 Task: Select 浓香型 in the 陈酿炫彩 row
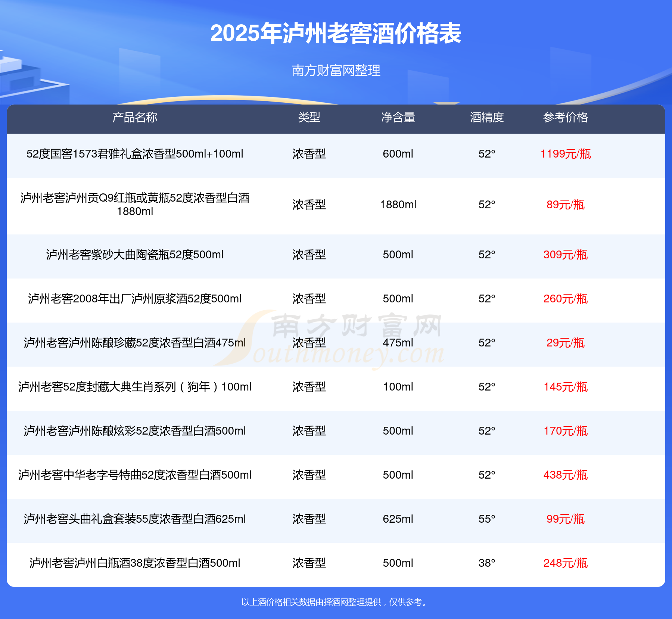click(309, 431)
